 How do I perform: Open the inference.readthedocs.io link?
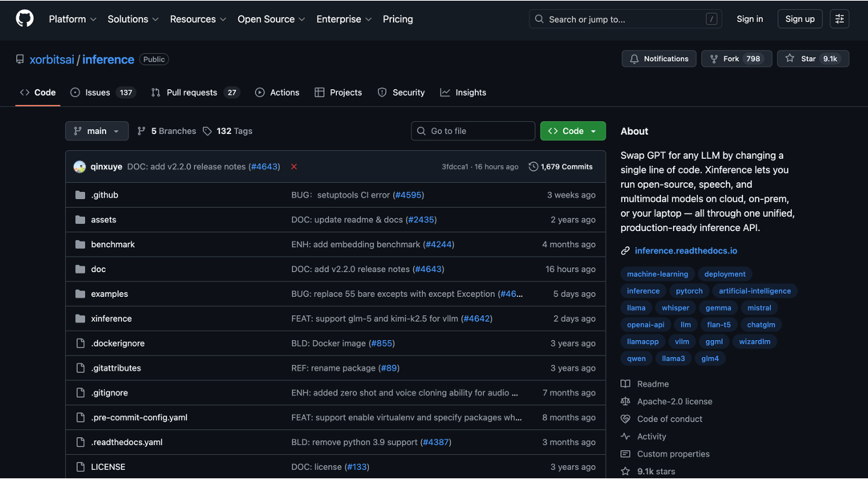686,250
